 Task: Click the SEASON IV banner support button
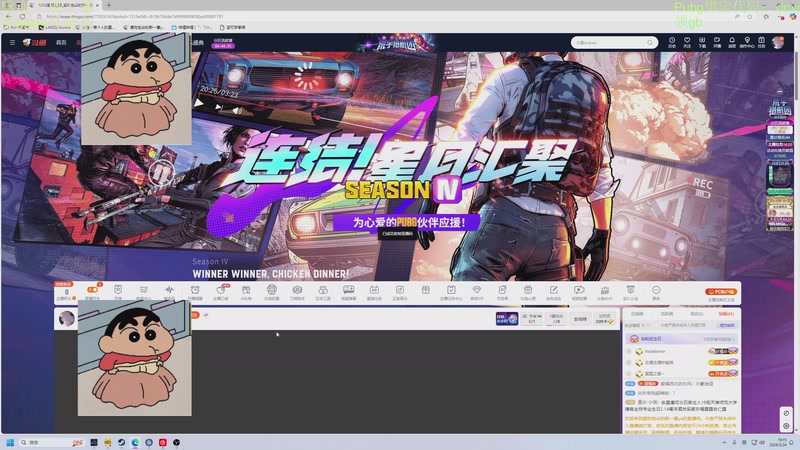pos(407,222)
